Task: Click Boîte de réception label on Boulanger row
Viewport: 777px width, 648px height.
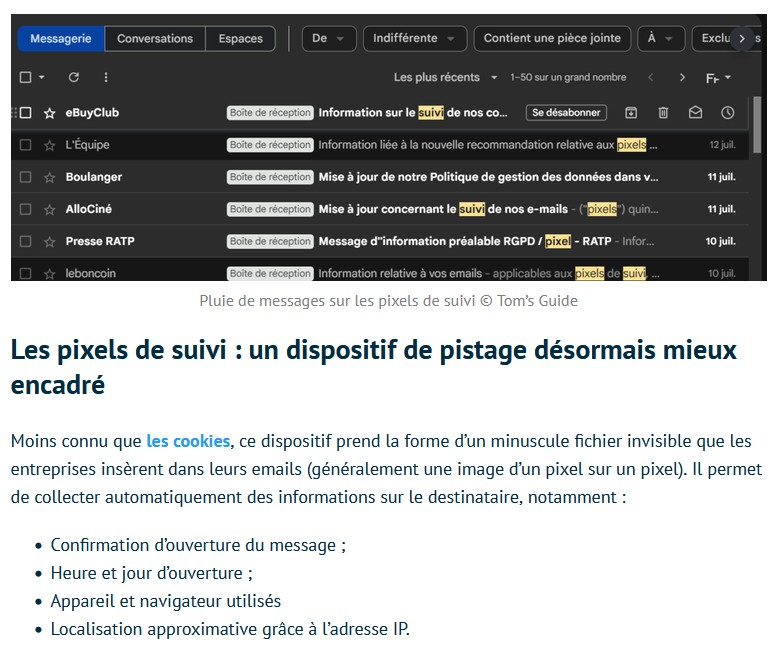Action: point(270,177)
